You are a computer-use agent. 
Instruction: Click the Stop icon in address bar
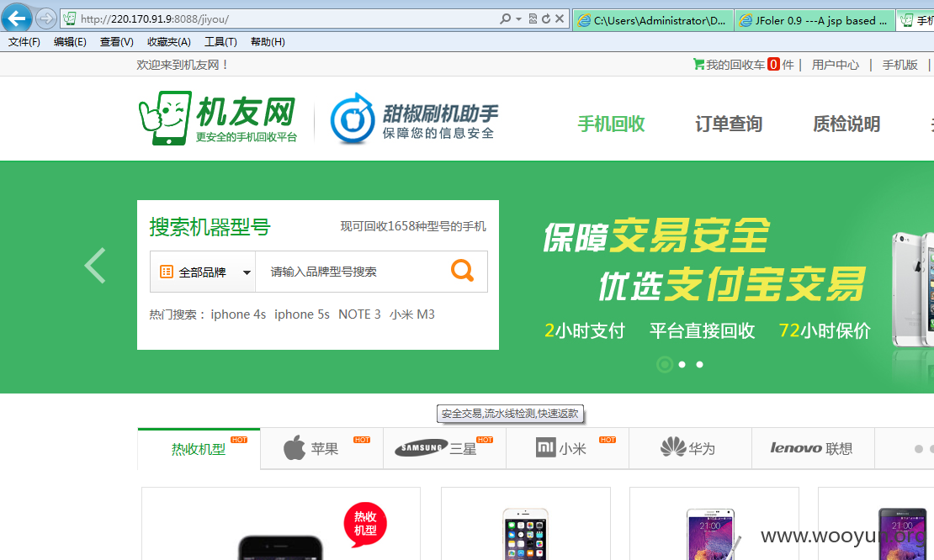click(x=560, y=19)
